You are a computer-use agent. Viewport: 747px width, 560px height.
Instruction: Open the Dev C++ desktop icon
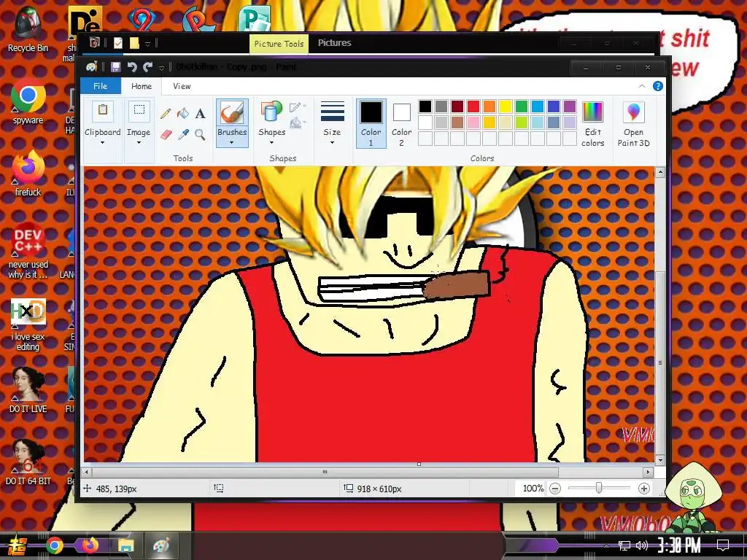pos(28,251)
